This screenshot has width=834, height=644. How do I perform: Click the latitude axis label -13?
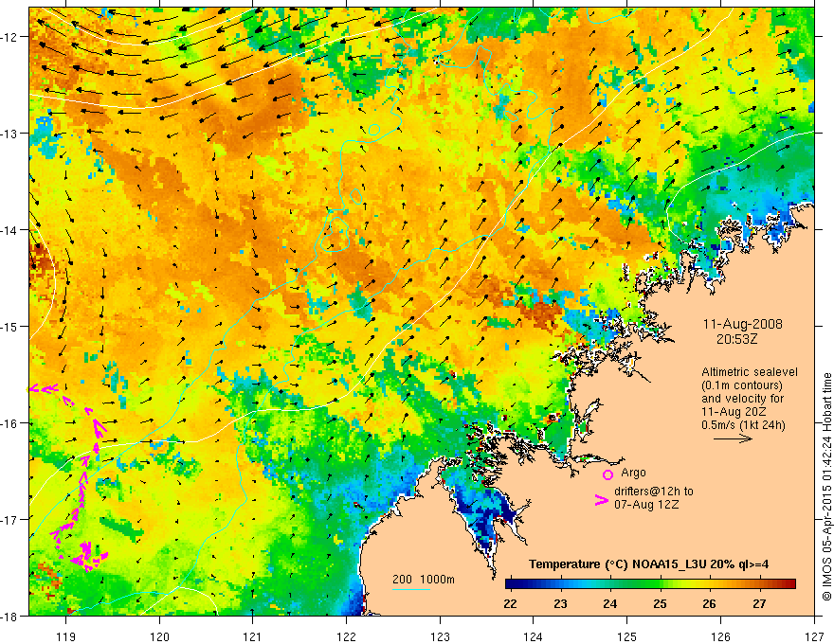pos(10,134)
